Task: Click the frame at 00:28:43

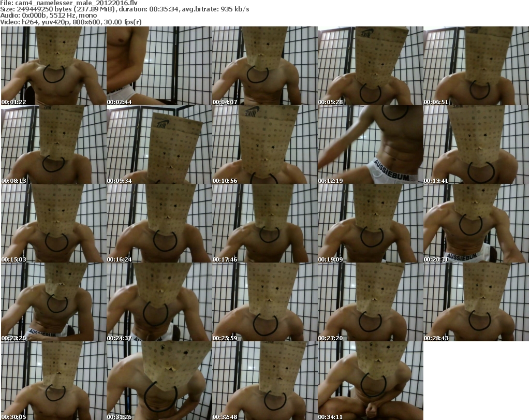Action: coord(476,302)
